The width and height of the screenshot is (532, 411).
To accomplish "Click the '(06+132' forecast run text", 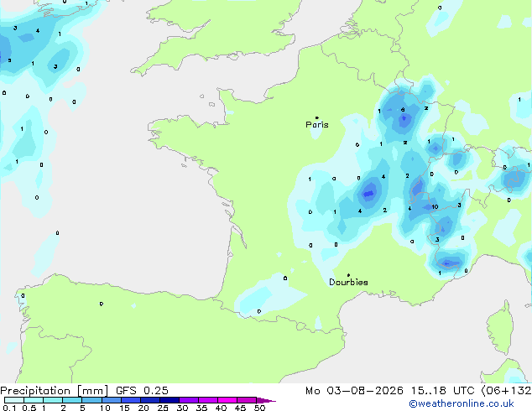I will (506, 391).
